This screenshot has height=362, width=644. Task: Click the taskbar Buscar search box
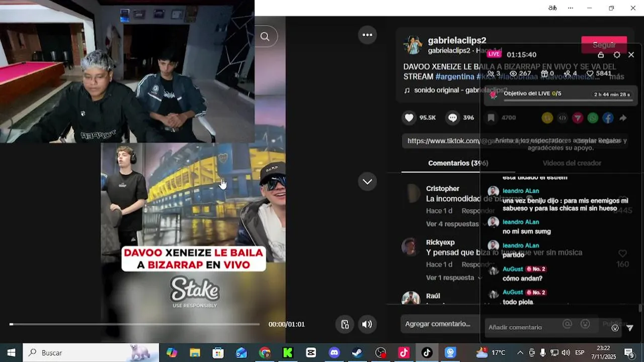[x=91, y=353]
